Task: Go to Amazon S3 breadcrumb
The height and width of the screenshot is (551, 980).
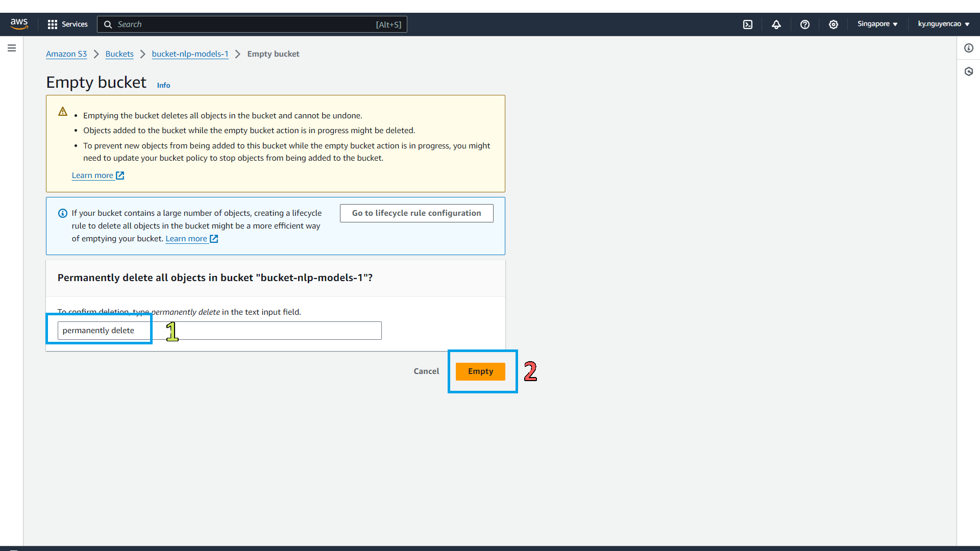Action: (66, 54)
